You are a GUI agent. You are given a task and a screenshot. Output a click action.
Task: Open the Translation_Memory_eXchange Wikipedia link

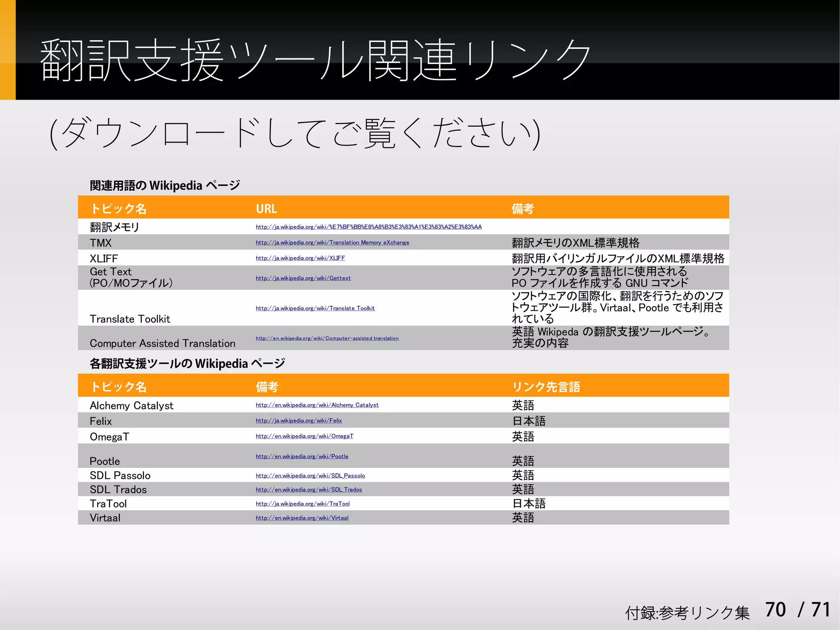coord(333,243)
